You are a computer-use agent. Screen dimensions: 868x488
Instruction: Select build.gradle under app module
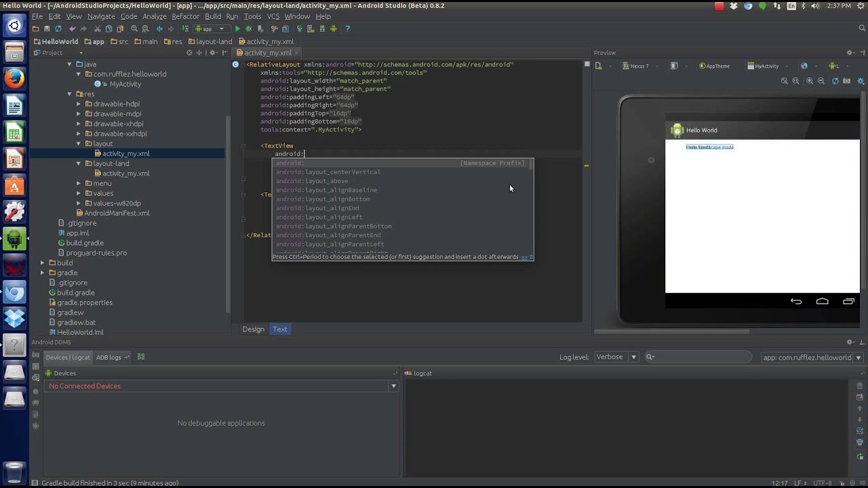click(85, 243)
